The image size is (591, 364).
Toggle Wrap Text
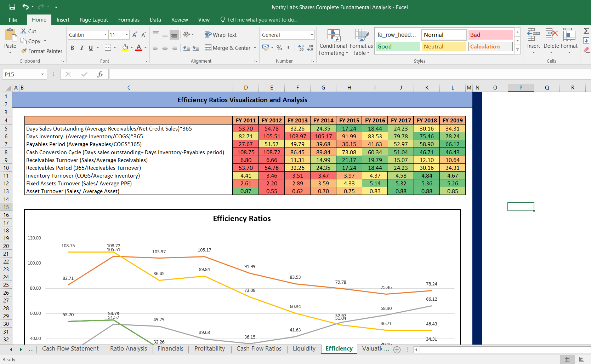(221, 35)
